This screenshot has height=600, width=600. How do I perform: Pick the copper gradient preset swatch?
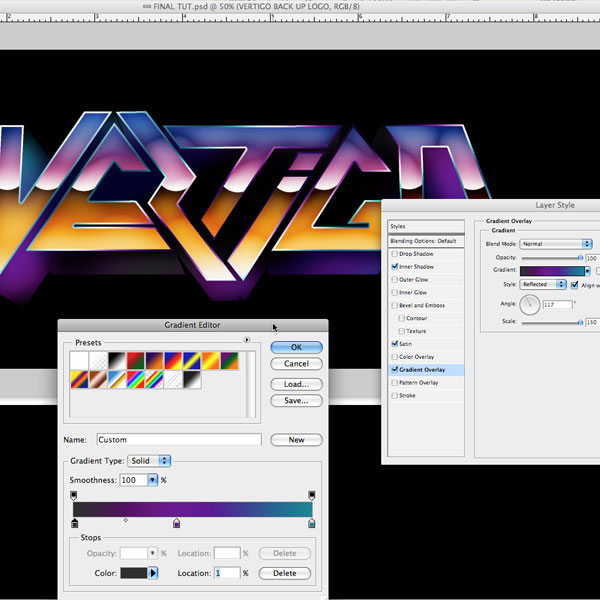click(x=97, y=380)
